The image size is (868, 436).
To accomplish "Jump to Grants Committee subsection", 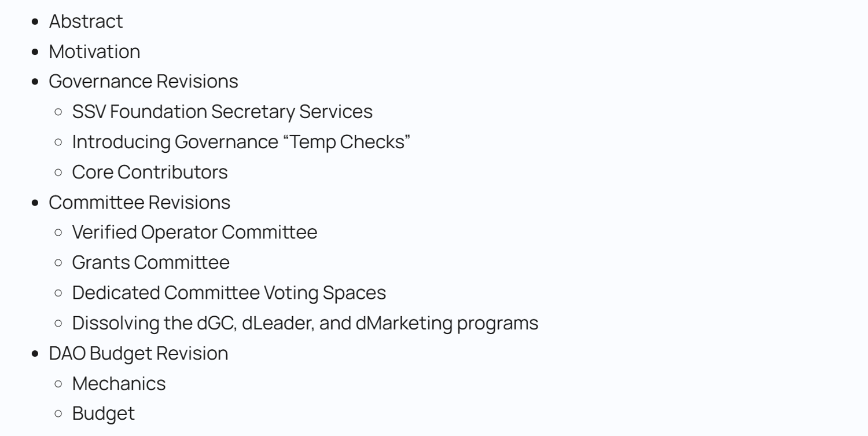I will coord(150,262).
